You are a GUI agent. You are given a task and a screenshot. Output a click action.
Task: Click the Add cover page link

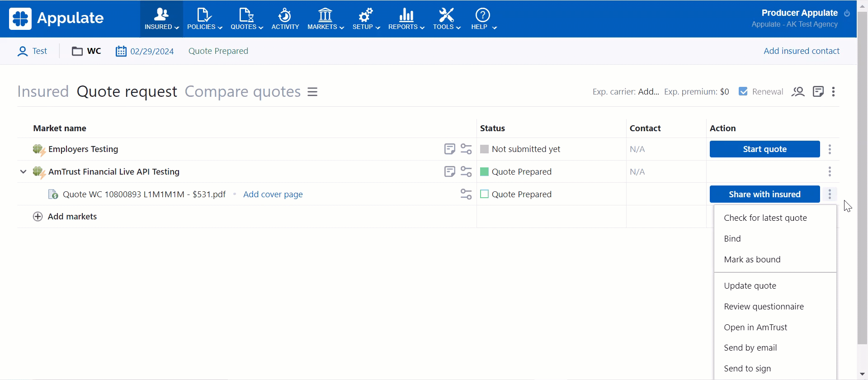273,194
